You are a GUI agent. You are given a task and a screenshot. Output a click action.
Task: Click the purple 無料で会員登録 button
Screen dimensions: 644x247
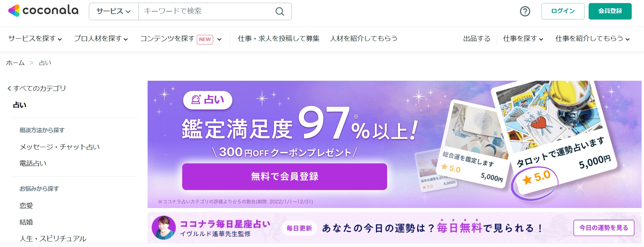tap(285, 177)
